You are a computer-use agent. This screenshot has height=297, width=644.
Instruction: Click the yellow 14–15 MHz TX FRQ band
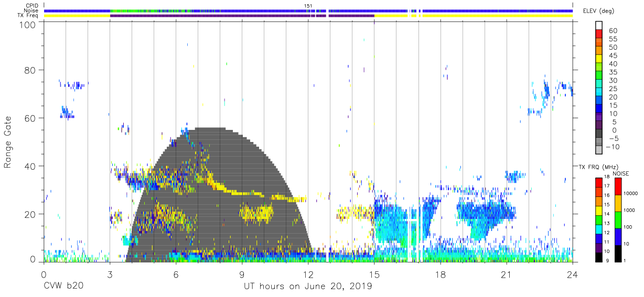[598, 210]
